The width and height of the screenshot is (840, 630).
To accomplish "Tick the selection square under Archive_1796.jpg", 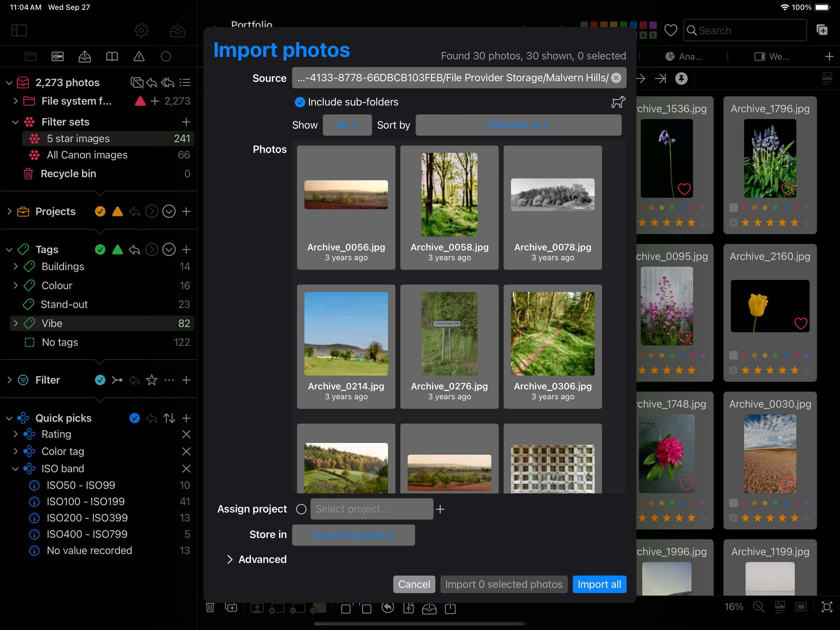I will (x=733, y=208).
